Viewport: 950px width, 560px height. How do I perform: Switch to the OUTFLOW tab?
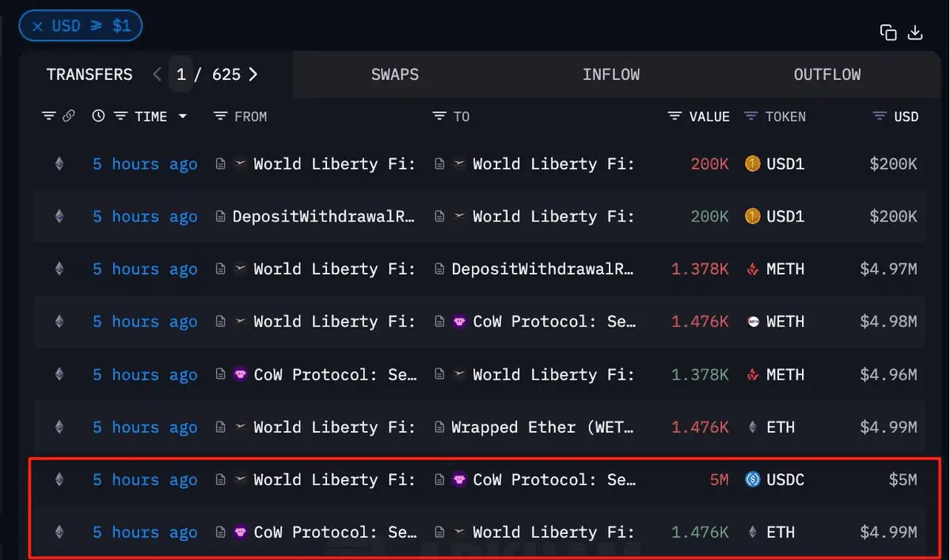[x=827, y=74]
